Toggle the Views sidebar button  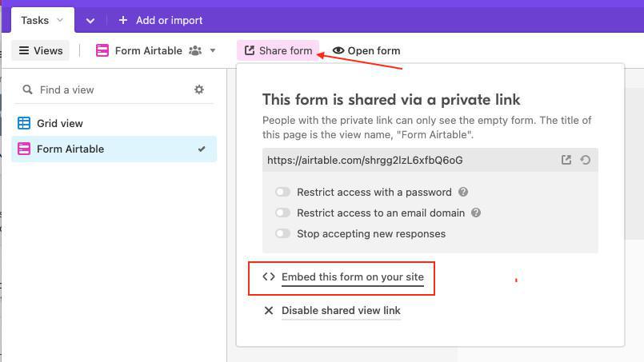click(x=40, y=50)
